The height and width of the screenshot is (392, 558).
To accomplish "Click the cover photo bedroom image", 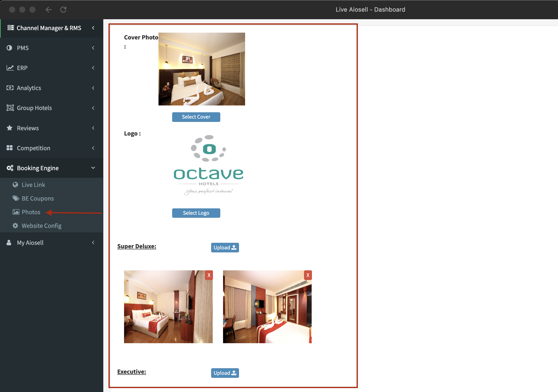I will (x=202, y=69).
